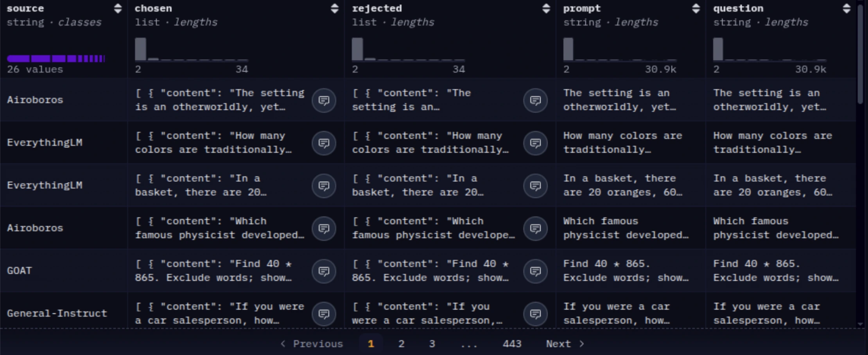Go to page 2
The width and height of the screenshot is (868, 355).
pos(401,344)
